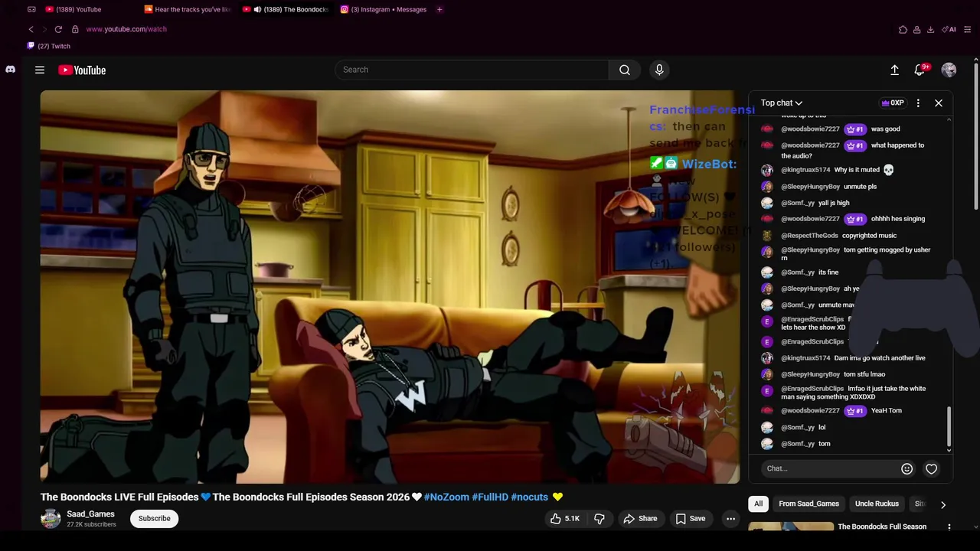The height and width of the screenshot is (551, 980).
Task: Open The Boondocks Full Season suggested thumbnail
Action: (791, 527)
